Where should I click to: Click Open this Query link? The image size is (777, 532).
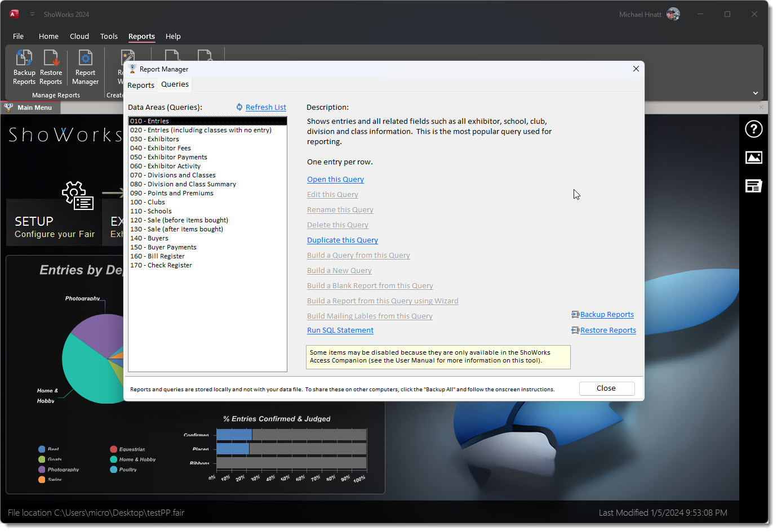335,180
